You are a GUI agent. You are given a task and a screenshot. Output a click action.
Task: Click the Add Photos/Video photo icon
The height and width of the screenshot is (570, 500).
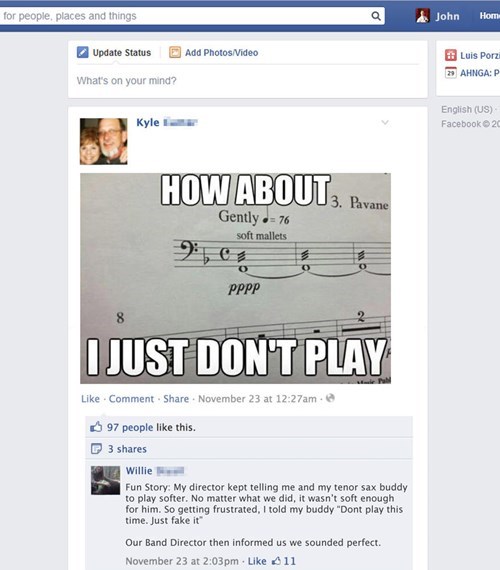pos(175,52)
